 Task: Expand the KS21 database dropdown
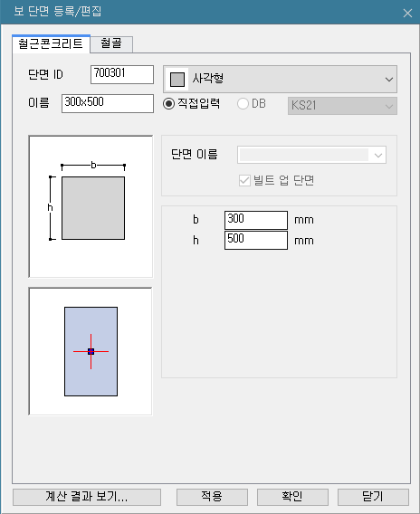[x=342, y=106]
